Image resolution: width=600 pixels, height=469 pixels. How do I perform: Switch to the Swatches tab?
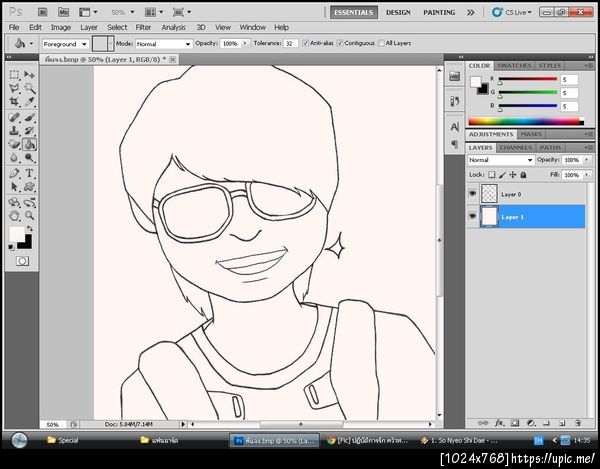(x=514, y=66)
